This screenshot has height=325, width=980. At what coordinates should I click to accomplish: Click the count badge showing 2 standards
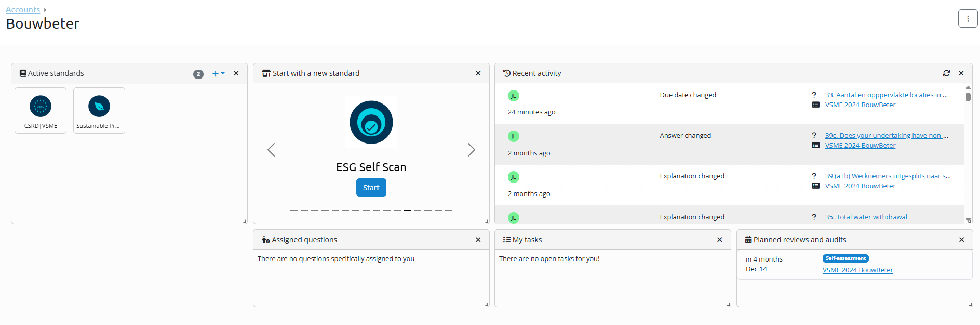[x=198, y=74]
